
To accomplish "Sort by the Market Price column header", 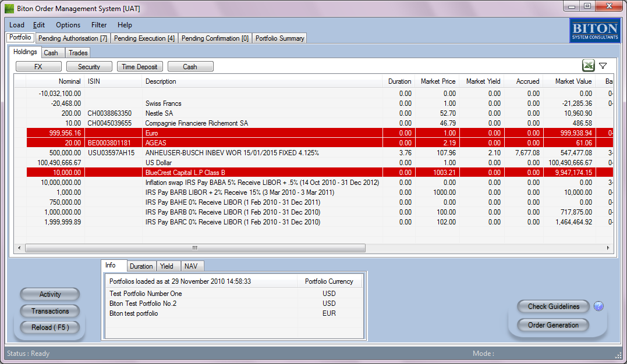I will point(437,81).
